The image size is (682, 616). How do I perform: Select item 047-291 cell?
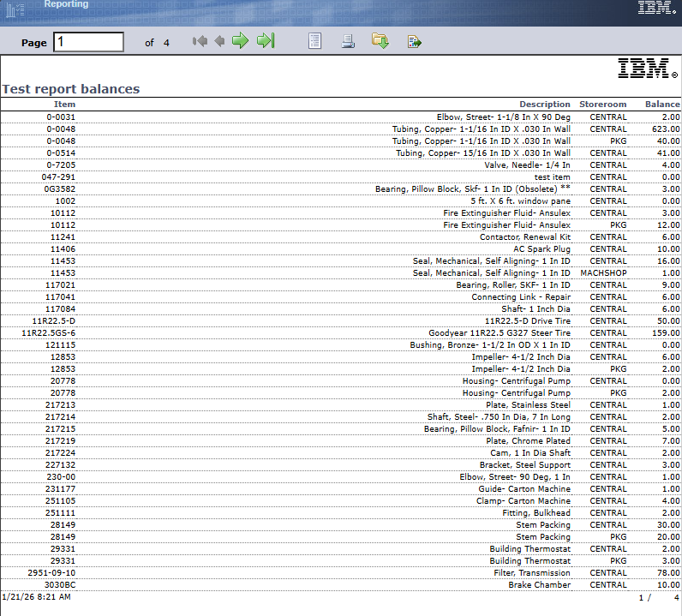[x=58, y=177]
